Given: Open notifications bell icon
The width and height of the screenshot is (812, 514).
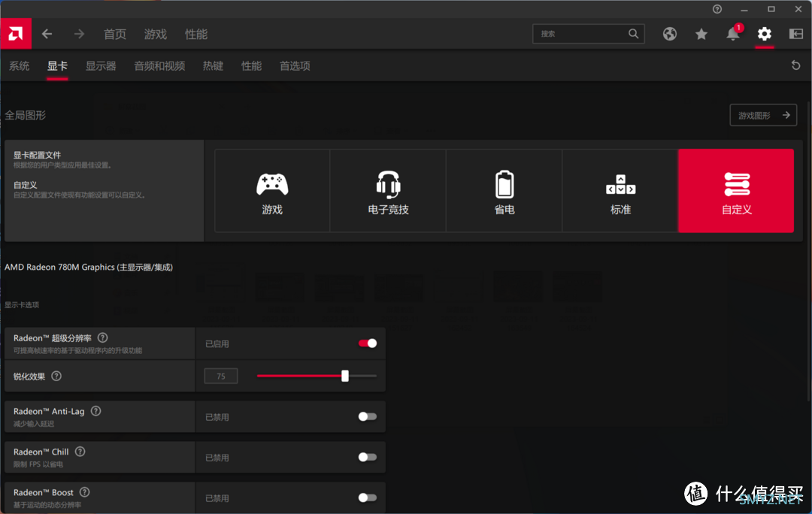Looking at the screenshot, I should [x=733, y=34].
